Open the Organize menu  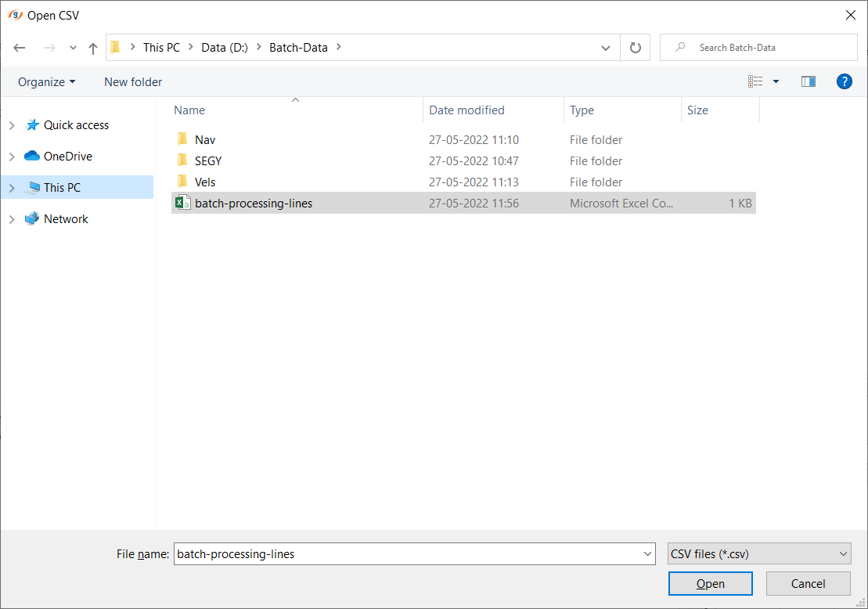47,82
